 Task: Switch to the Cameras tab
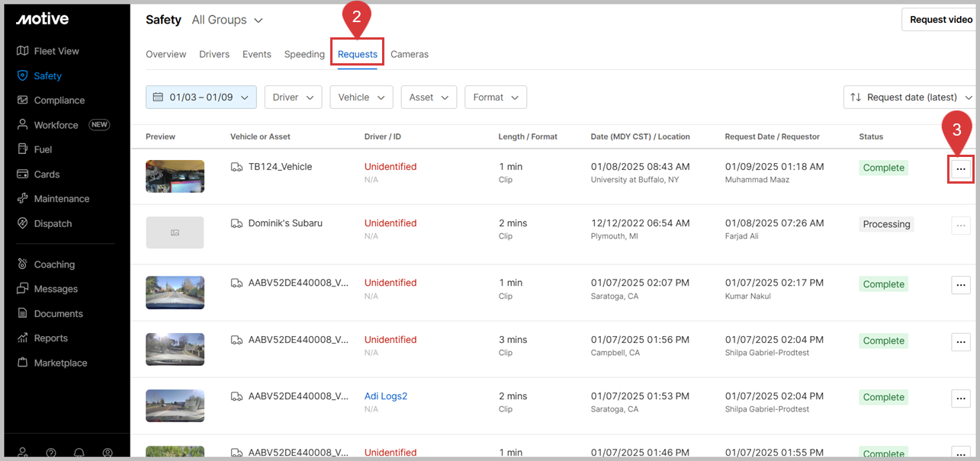coord(410,54)
